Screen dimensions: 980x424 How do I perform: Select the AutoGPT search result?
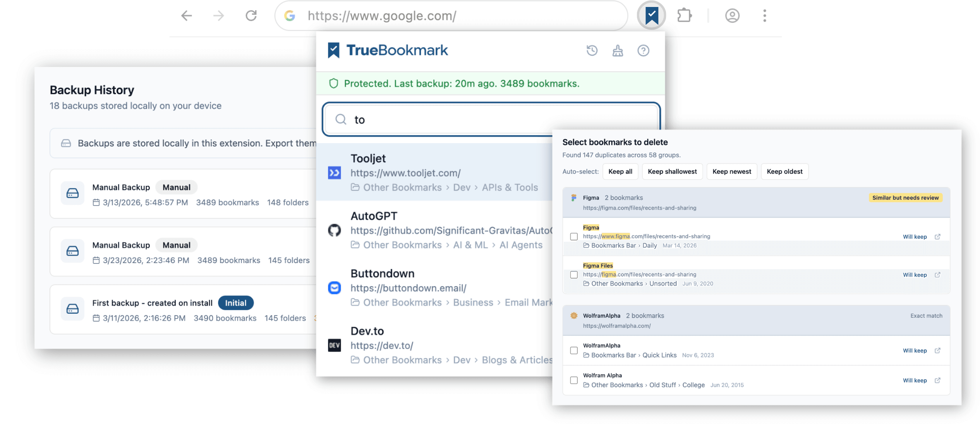coord(434,230)
